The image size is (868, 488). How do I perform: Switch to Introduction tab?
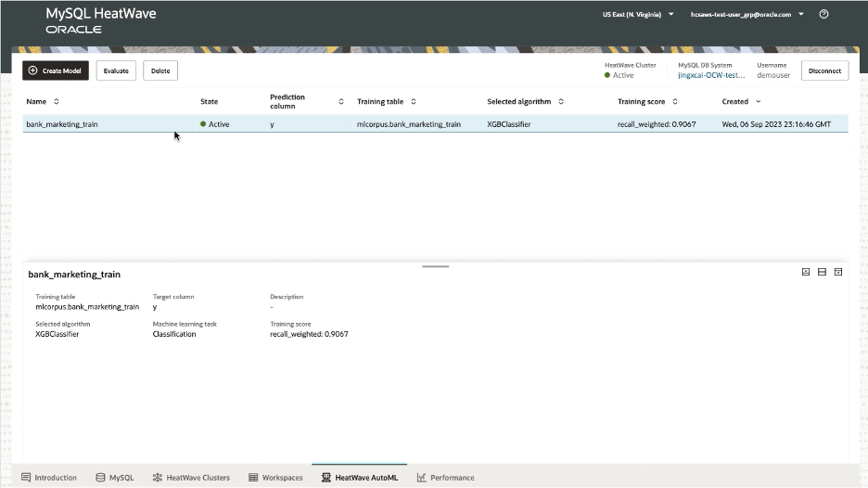pos(49,478)
